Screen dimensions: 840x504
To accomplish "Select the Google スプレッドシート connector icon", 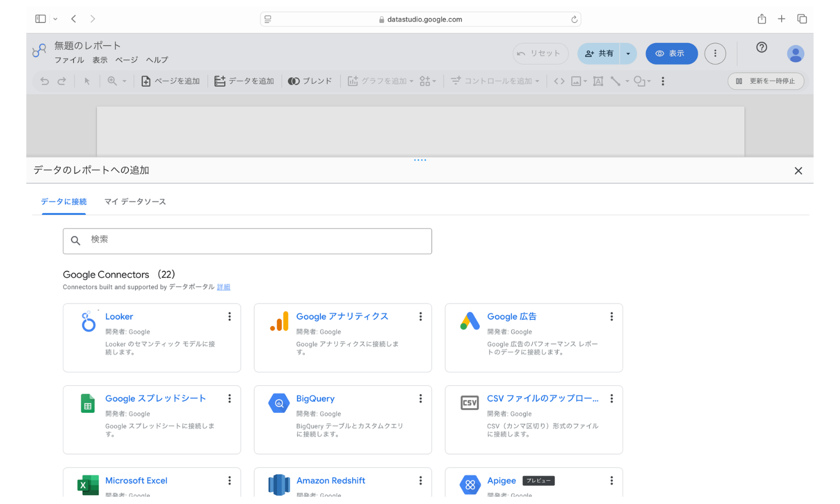I will click(88, 403).
